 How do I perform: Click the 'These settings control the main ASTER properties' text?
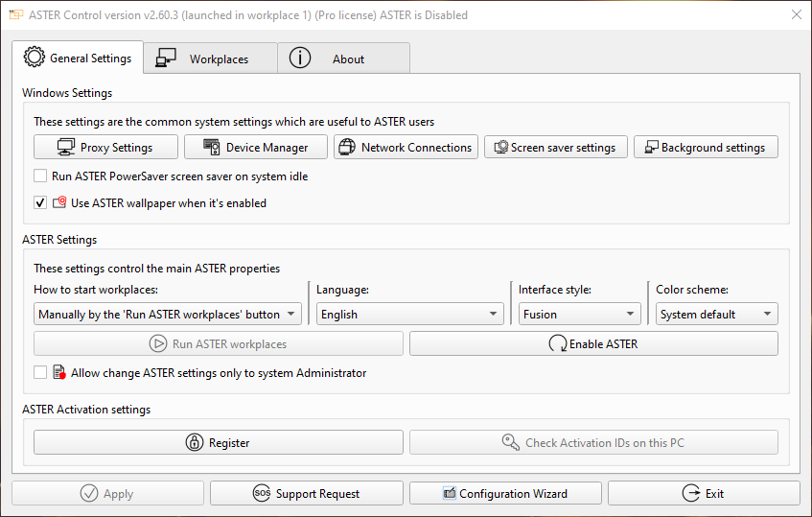[156, 269]
